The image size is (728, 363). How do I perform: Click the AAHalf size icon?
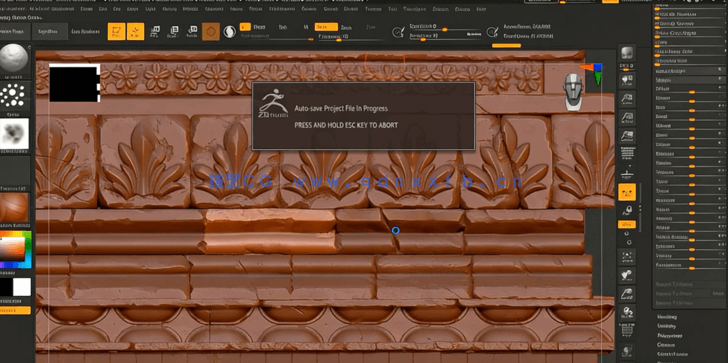click(627, 136)
